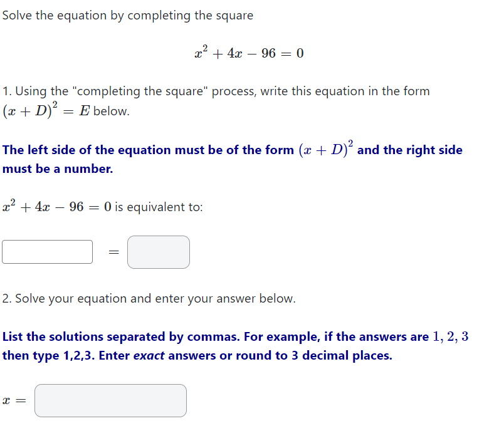Viewport: 504px width, 421px height.
Task: Click the equation x² + 4x − 96 = 0
Action: tap(249, 53)
